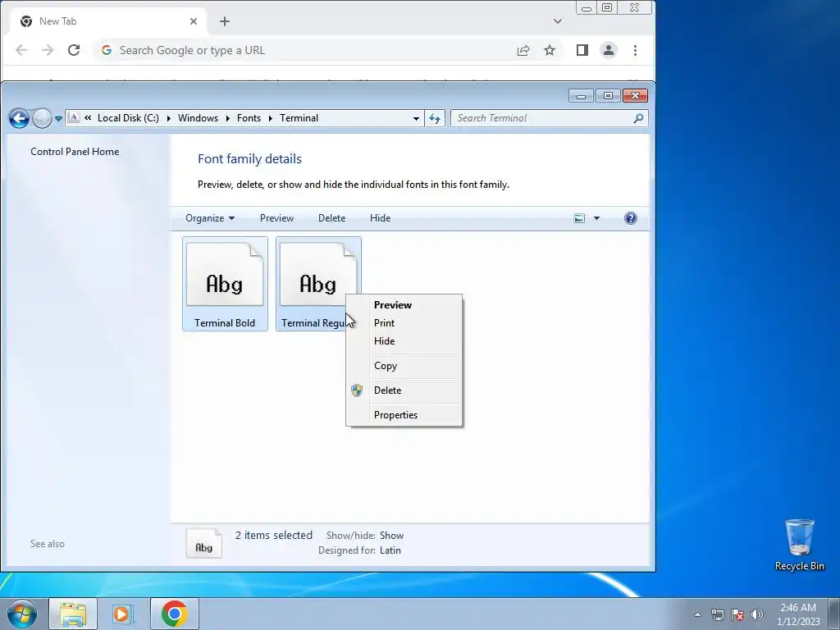840x630 pixels.
Task: Select the Chrome New Tab tab
Action: (107, 21)
